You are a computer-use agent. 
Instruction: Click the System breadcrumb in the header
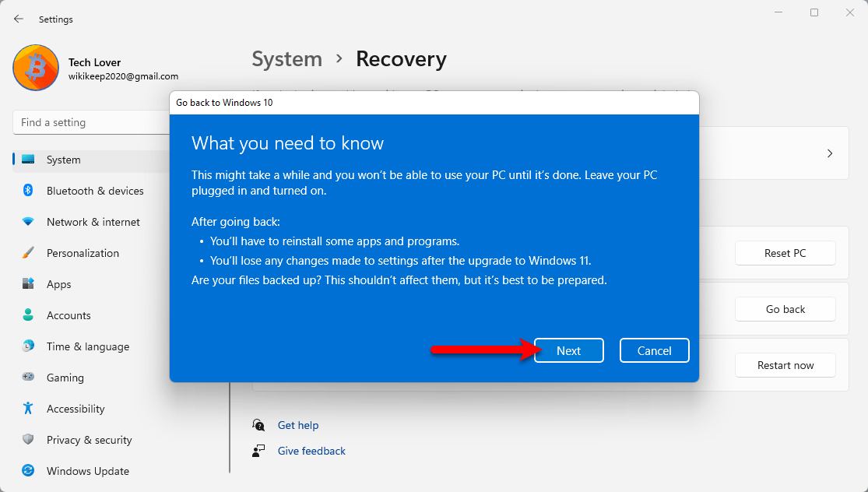[286, 59]
